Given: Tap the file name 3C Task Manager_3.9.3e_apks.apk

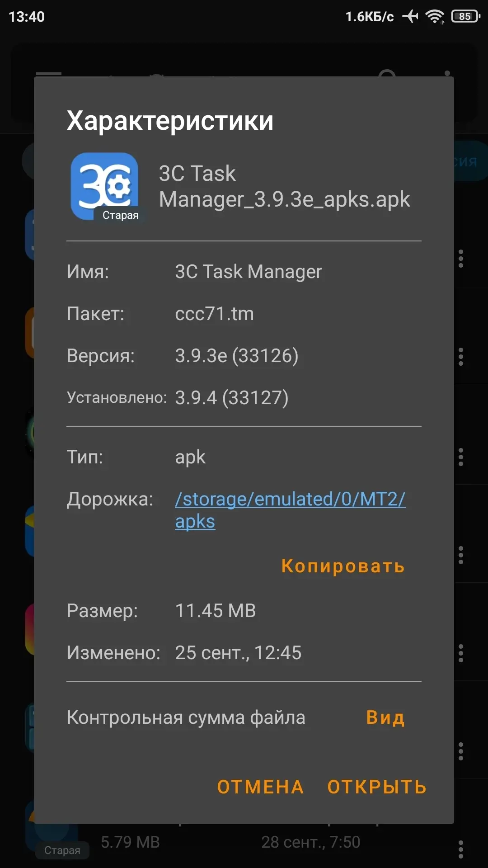Looking at the screenshot, I should pos(284,186).
